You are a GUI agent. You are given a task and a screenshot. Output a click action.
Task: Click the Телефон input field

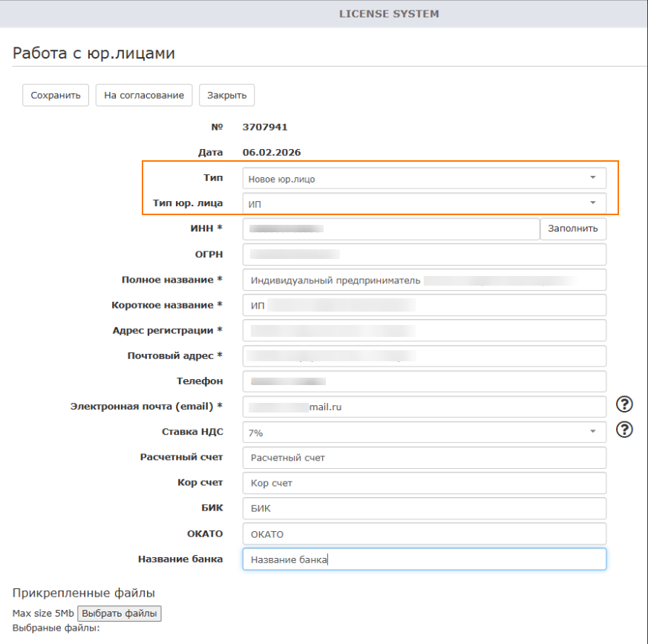click(424, 381)
